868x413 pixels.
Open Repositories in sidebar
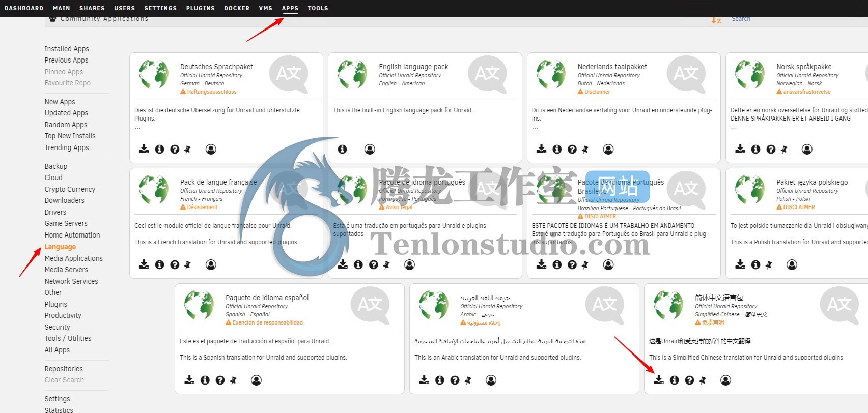click(x=64, y=369)
